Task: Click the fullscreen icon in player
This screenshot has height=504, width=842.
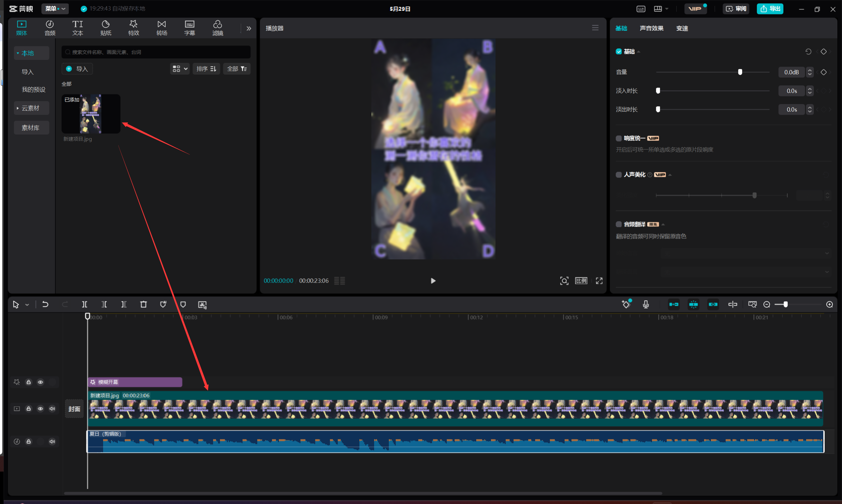Action: 599,281
